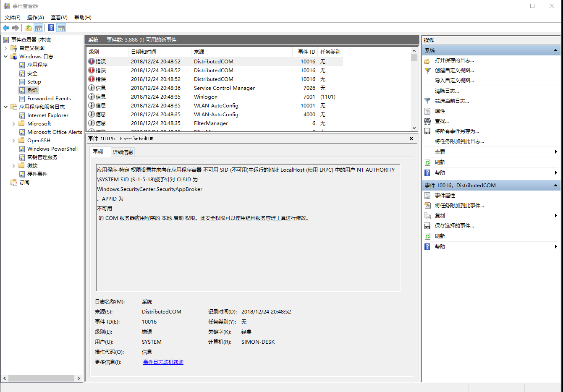Expand the Microsoft folder node
The width and height of the screenshot is (563, 392).
pyautogui.click(x=13, y=124)
